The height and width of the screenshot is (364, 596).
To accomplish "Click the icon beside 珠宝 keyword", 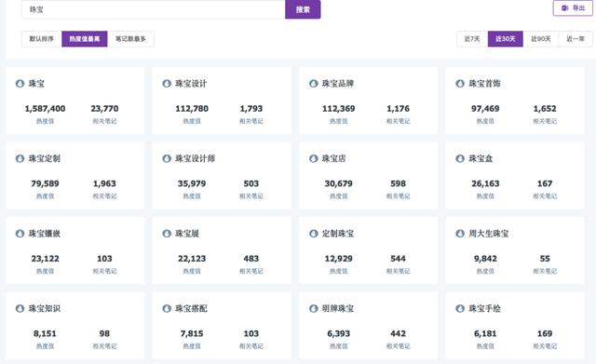I will coord(20,84).
